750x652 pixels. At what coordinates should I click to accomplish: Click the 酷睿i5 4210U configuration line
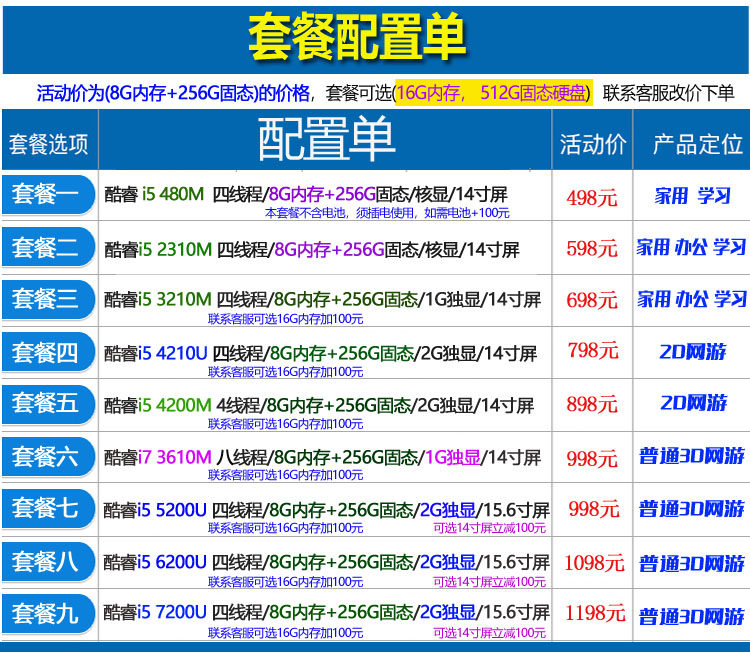point(320,354)
